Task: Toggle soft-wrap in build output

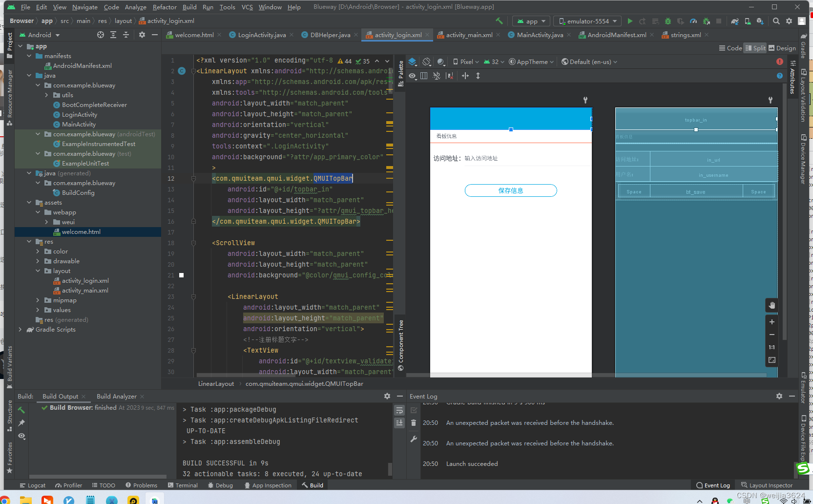Action: pyautogui.click(x=399, y=410)
